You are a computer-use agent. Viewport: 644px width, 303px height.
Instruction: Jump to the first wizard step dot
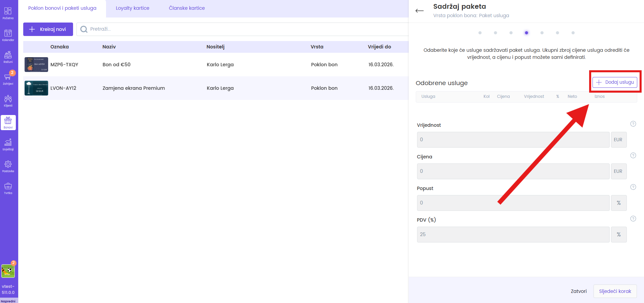tap(480, 33)
